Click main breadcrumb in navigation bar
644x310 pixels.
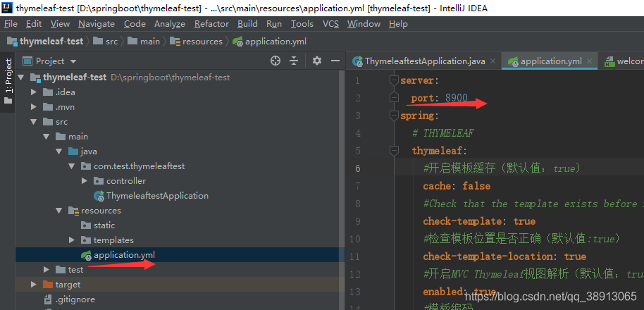pyautogui.click(x=144, y=42)
